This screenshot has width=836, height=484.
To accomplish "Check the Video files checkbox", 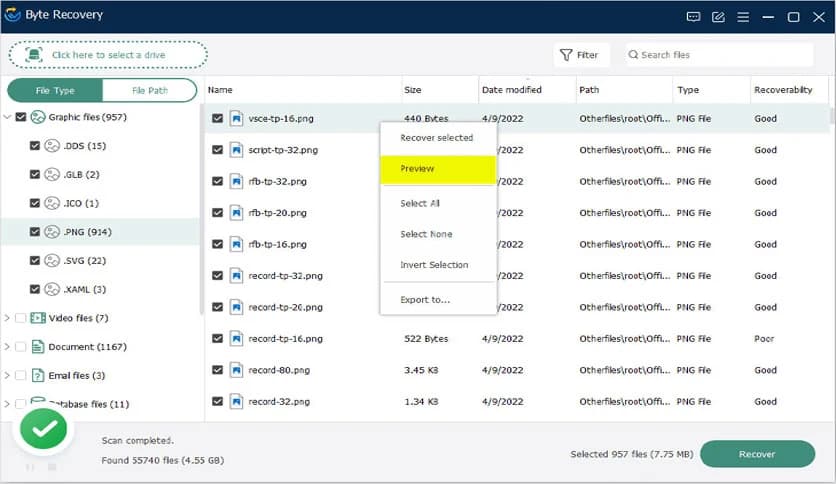I will coord(21,318).
